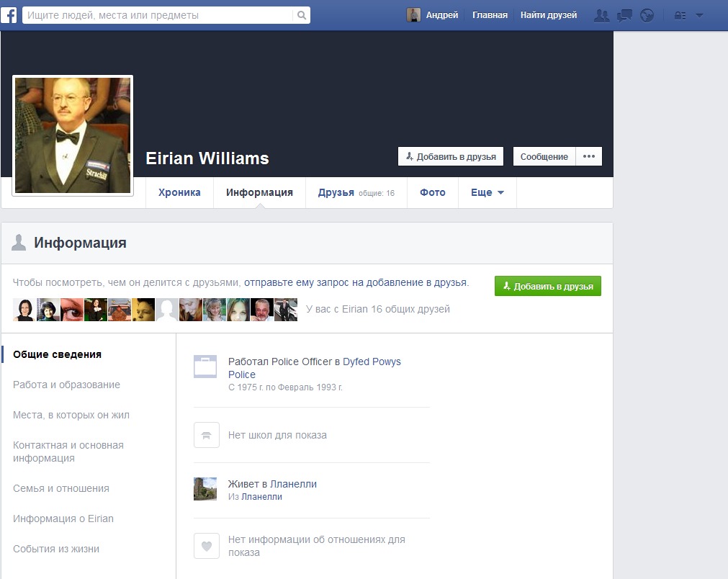Select Информация о Eirian sidebar item
Viewport: 728px width, 579px height.
(x=63, y=519)
